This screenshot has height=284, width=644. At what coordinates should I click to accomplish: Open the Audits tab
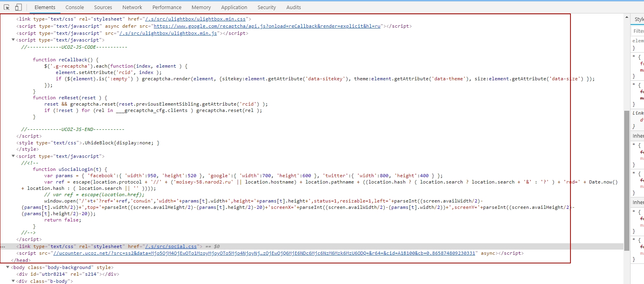tap(294, 7)
